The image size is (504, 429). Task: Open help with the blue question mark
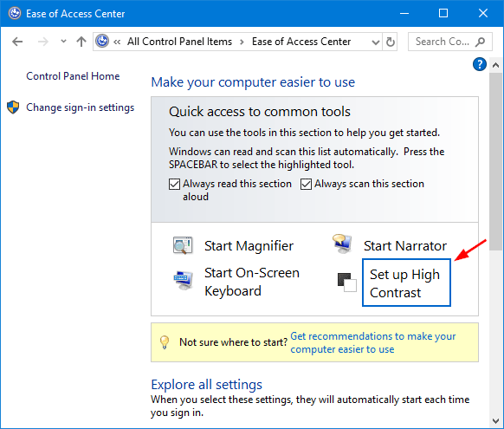tap(479, 64)
